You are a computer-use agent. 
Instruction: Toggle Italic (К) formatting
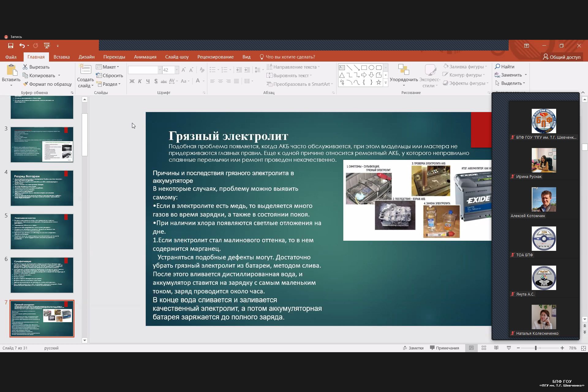tap(140, 81)
